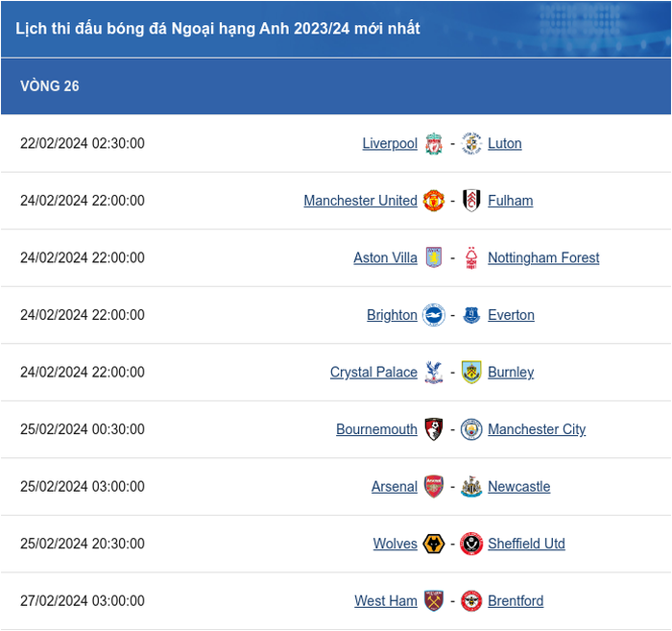Open the Nottingham Forest team link

pos(543,257)
